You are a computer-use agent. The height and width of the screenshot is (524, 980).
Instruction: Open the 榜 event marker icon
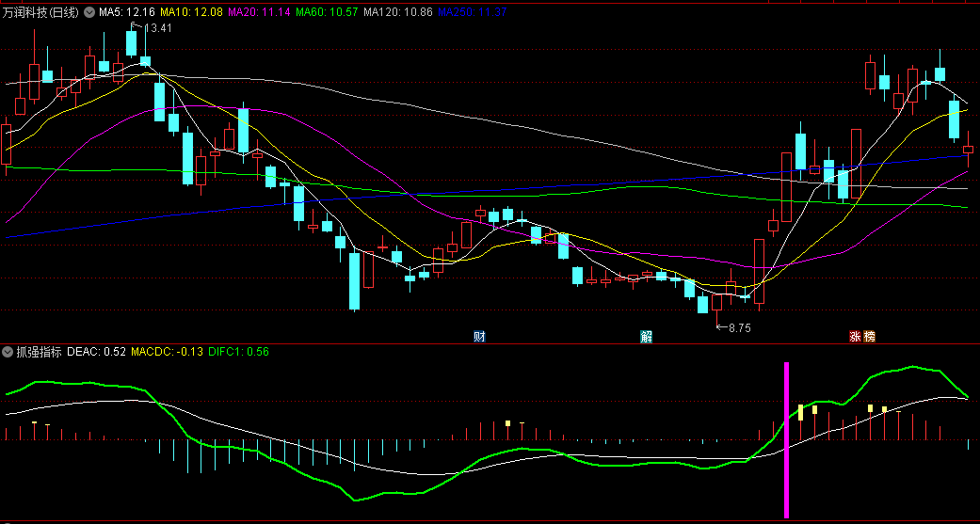click(x=869, y=337)
